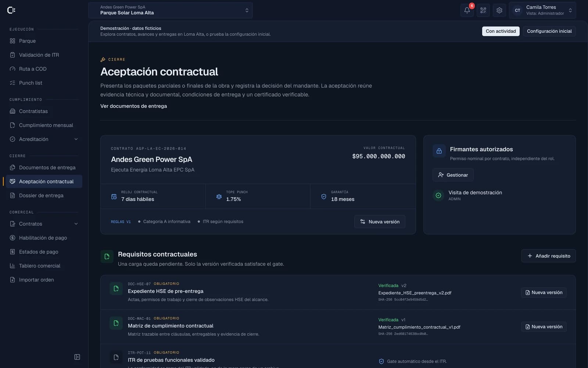Click the Parque grid icon in sidebar
The height and width of the screenshot is (368, 588).
12,41
